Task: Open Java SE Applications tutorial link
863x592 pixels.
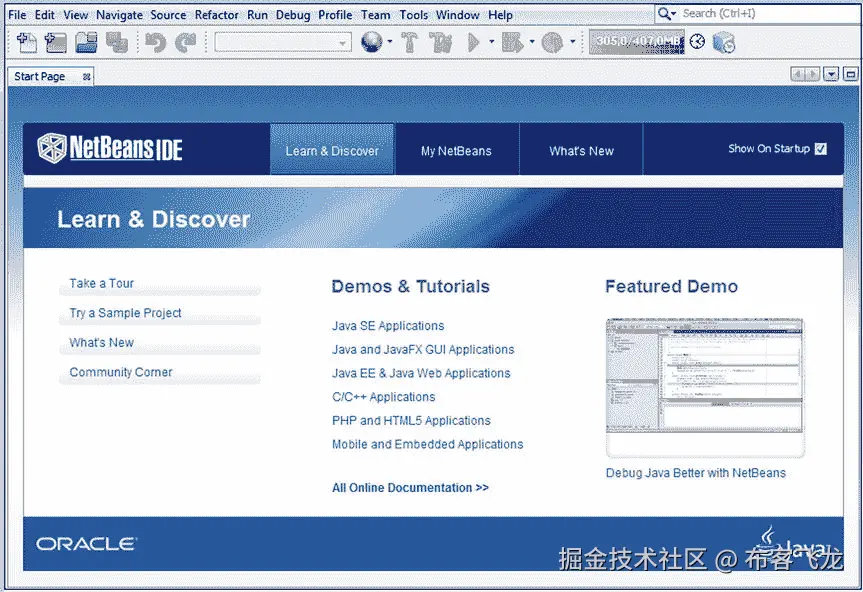Action: click(388, 326)
